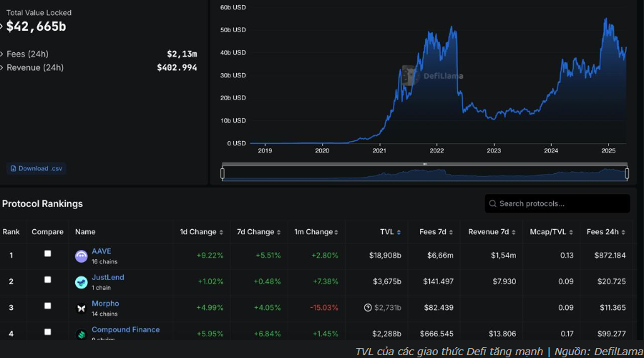Click the magnifier icon in protocol search

[x=493, y=203]
